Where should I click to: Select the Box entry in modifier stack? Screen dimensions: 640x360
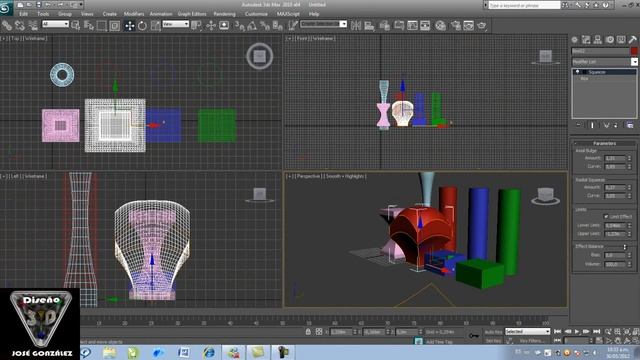point(584,78)
